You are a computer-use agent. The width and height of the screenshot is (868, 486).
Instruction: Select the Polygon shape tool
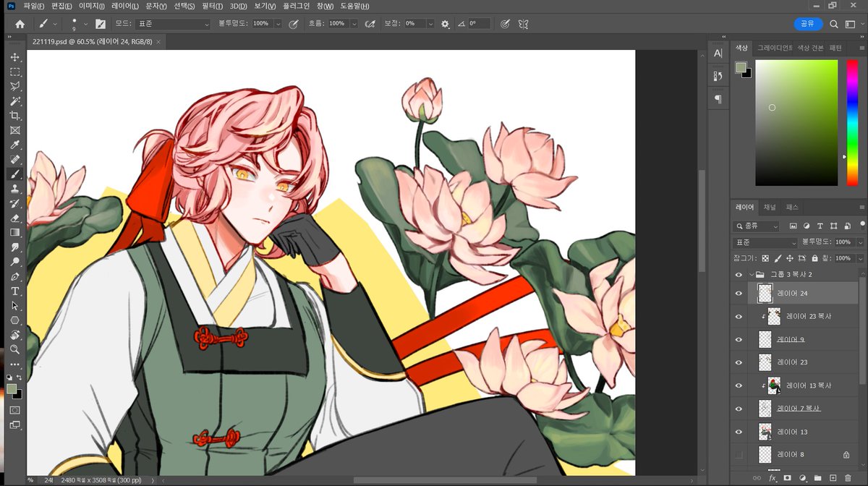(x=14, y=320)
